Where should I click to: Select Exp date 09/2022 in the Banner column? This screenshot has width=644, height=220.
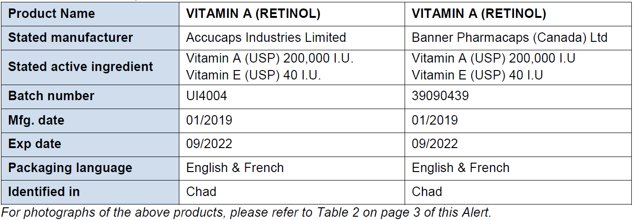[x=435, y=144]
